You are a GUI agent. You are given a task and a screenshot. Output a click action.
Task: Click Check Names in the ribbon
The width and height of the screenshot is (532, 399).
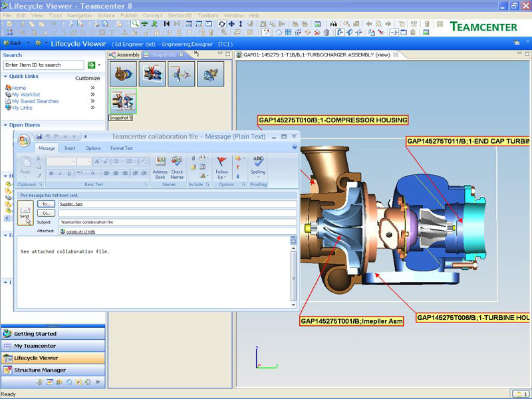pos(177,168)
